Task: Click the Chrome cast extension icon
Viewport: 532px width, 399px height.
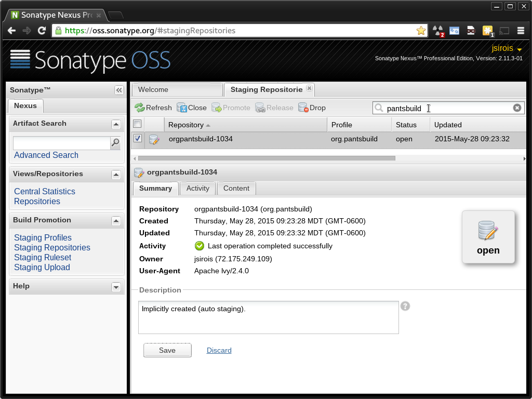Action: coord(504,31)
